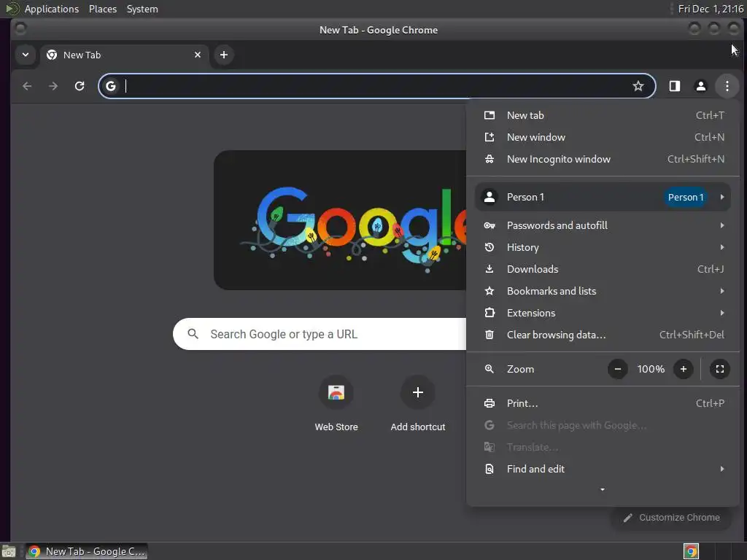Reload the current page
The height and width of the screenshot is (560, 747).
click(80, 86)
